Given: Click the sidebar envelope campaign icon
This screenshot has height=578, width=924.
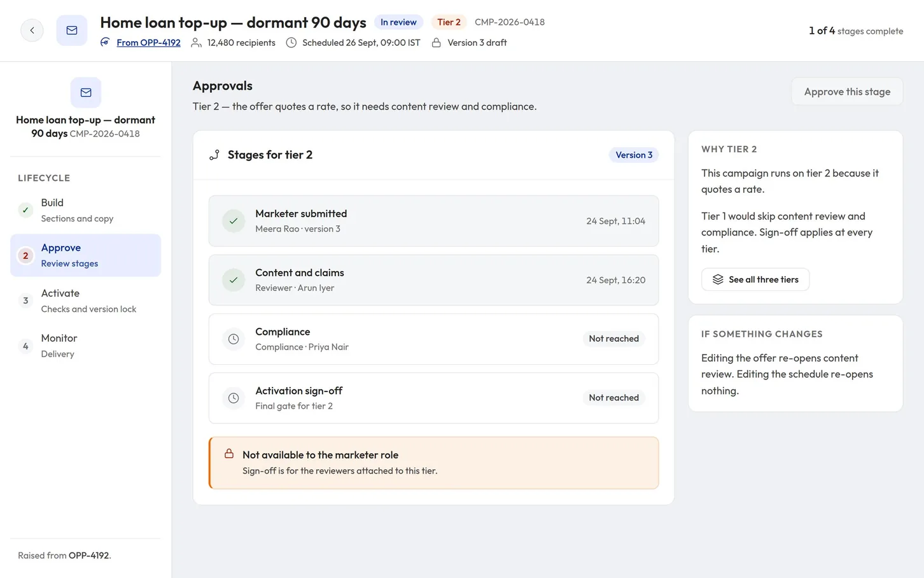Looking at the screenshot, I should click(x=86, y=93).
